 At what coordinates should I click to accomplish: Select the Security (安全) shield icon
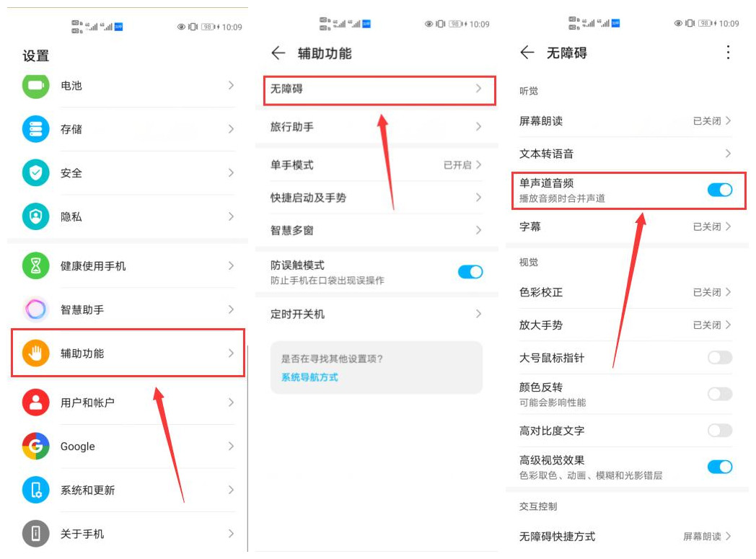[35, 173]
